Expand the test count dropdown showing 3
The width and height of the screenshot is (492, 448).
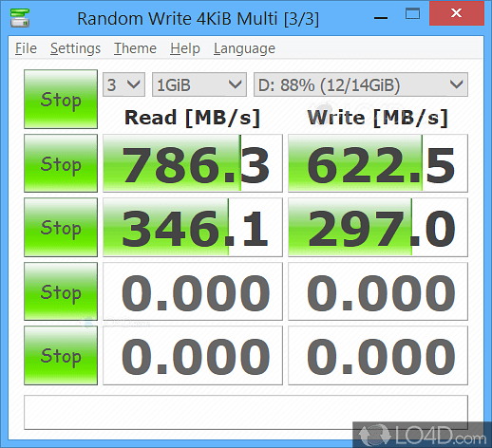(123, 84)
